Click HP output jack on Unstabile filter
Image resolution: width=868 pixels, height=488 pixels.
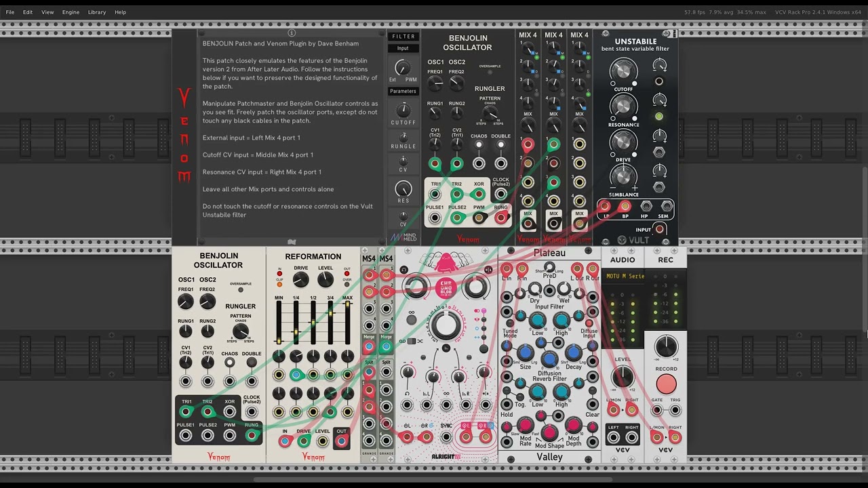click(x=645, y=207)
